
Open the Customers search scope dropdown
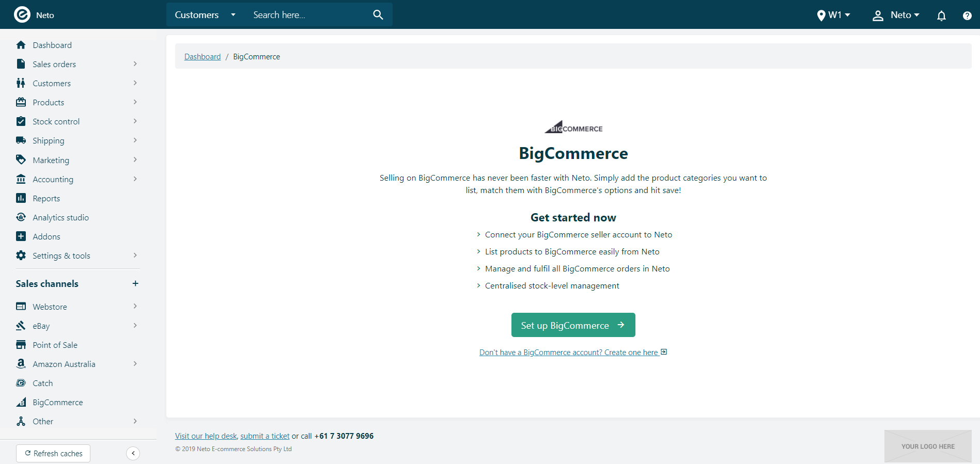click(x=205, y=15)
